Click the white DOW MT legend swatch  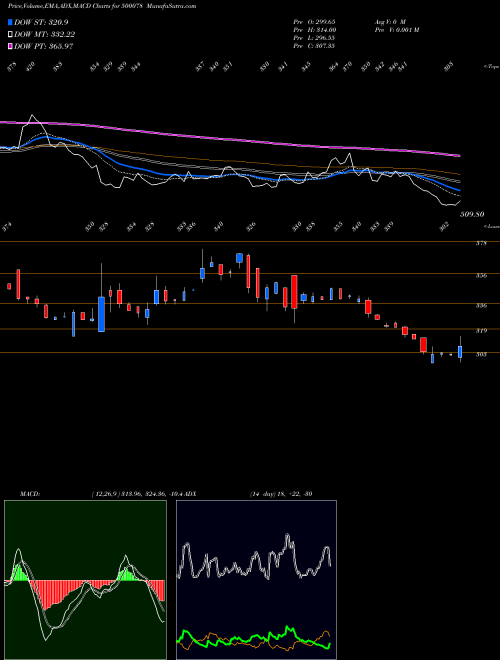coord(10,34)
